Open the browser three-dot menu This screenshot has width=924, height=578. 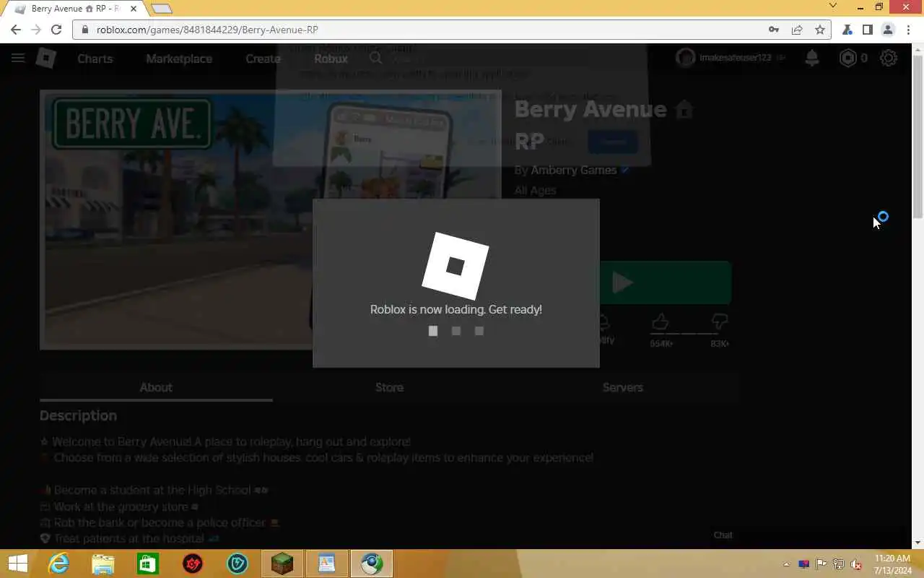click(908, 30)
